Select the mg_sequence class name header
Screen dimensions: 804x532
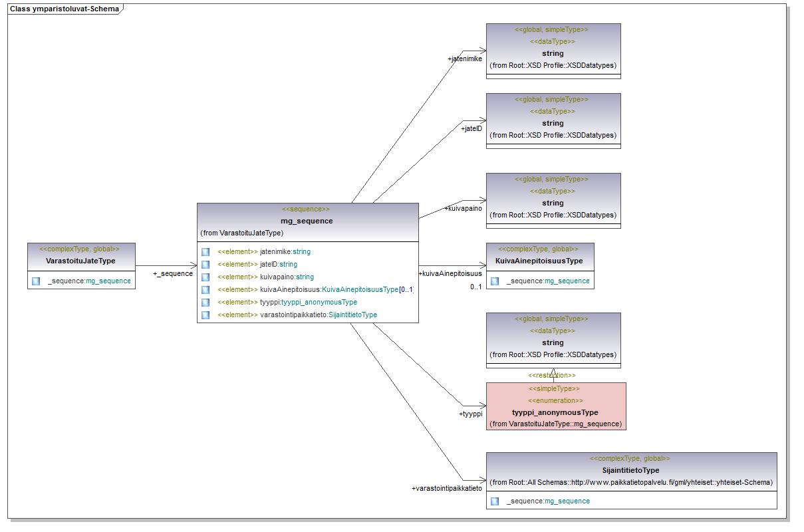coord(307,221)
